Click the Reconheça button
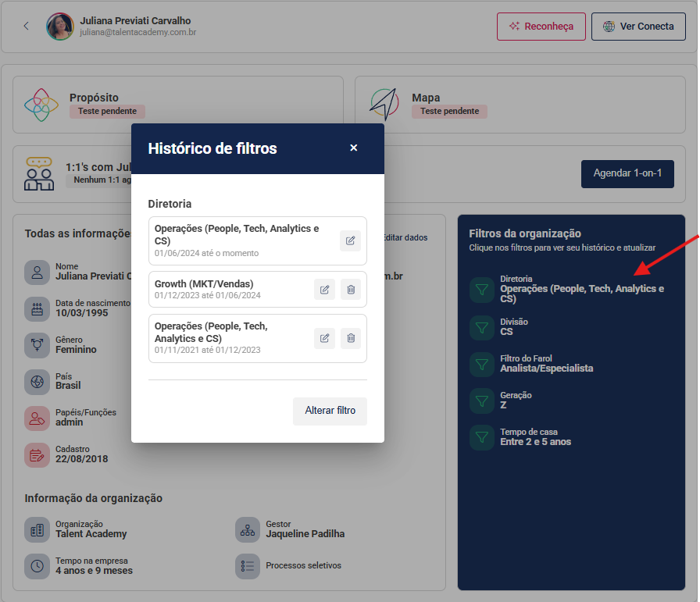This screenshot has width=700, height=602. pyautogui.click(x=541, y=26)
